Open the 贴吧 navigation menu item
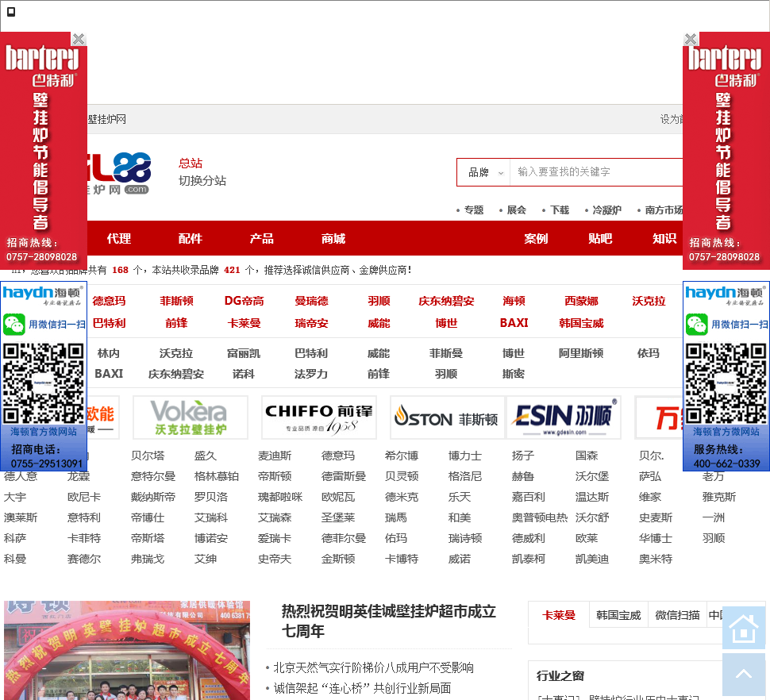This screenshot has height=700, width=770. pyautogui.click(x=600, y=239)
